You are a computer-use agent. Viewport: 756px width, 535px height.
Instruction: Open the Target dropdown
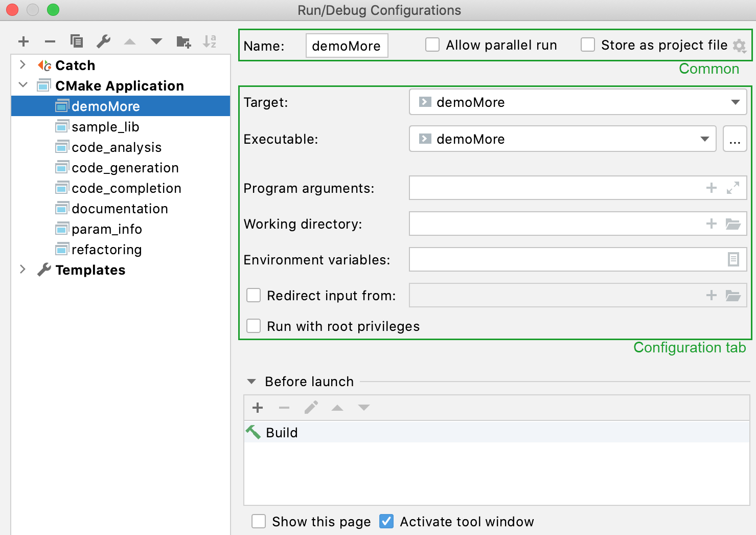click(736, 102)
